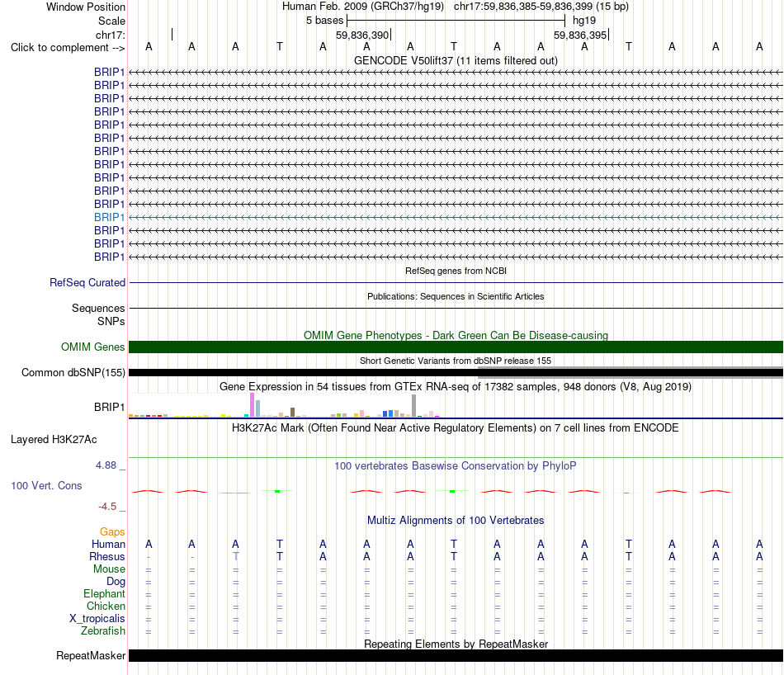Click the GENCODE V50lift37 track title
This screenshot has height=675, width=784.
pyautogui.click(x=456, y=60)
